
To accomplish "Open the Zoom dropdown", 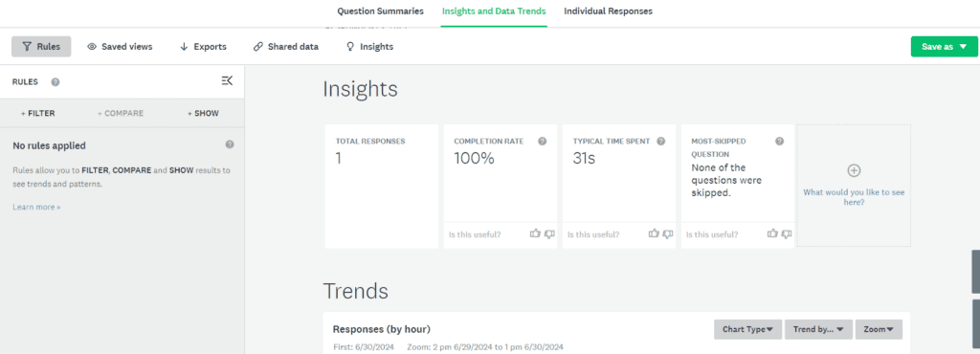I will (x=879, y=329).
